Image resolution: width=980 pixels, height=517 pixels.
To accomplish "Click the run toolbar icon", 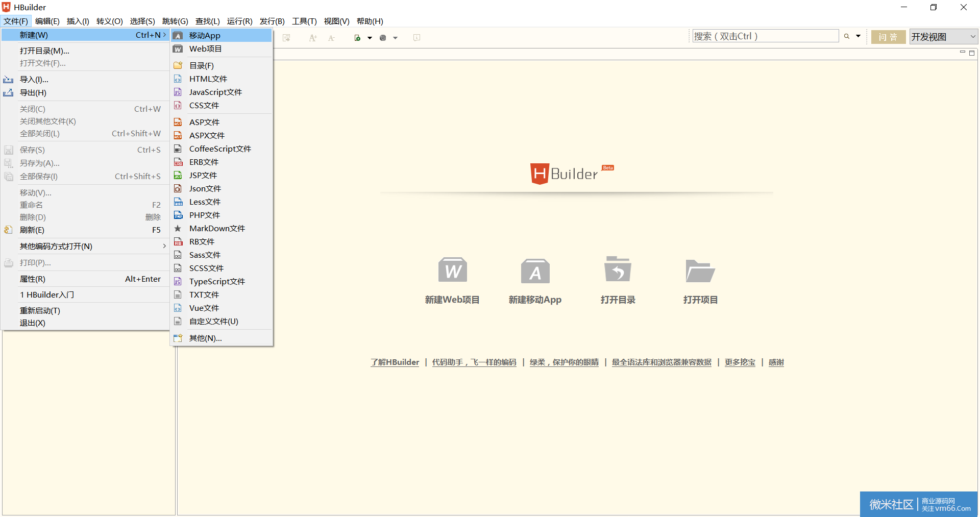I will coord(357,38).
